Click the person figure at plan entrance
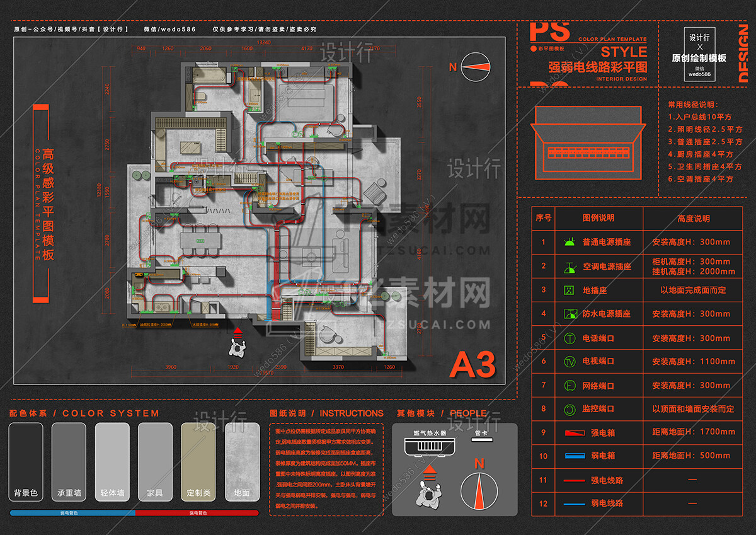The width and height of the screenshot is (756, 535). [238, 346]
